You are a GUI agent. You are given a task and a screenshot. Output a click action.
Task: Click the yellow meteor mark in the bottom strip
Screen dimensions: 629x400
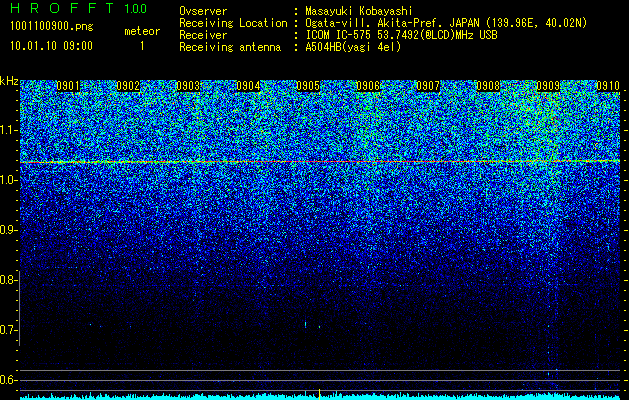[x=319, y=394]
